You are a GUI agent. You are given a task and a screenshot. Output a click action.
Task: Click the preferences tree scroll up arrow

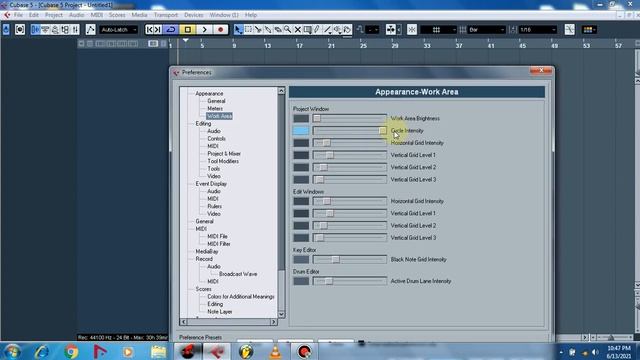point(281,91)
